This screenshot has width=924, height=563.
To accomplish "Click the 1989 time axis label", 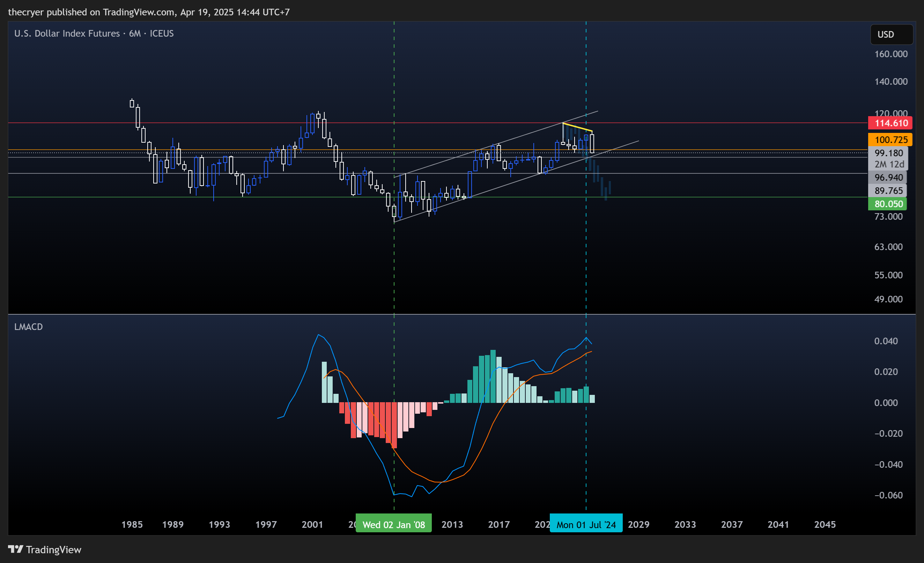I will tap(173, 524).
